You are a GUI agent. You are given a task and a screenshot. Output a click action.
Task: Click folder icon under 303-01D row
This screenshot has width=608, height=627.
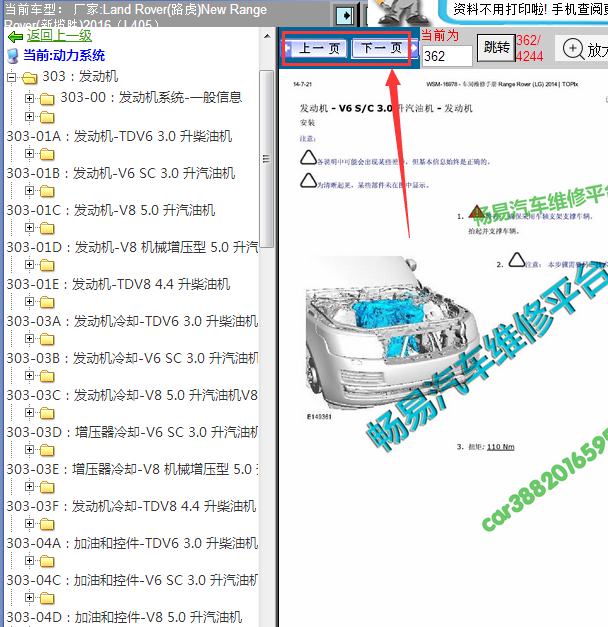coord(47,265)
